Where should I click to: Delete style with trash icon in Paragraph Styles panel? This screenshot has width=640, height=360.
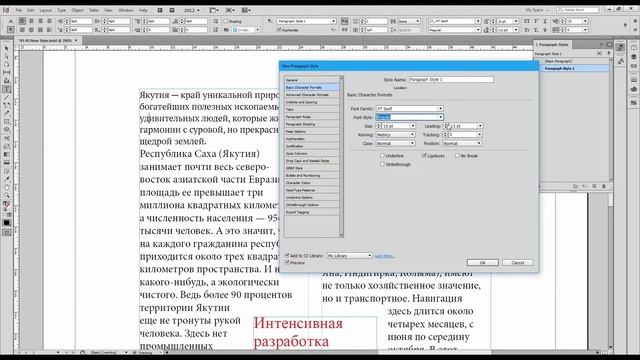pyautogui.click(x=604, y=186)
